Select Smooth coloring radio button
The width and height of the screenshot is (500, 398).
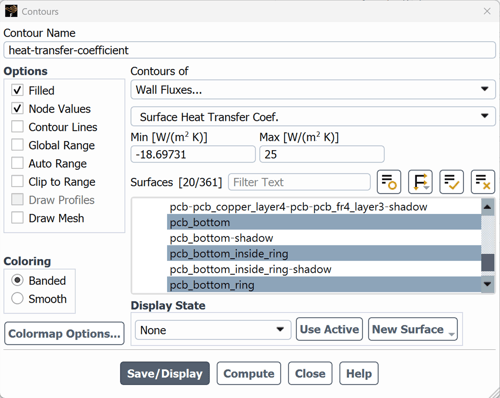click(17, 298)
